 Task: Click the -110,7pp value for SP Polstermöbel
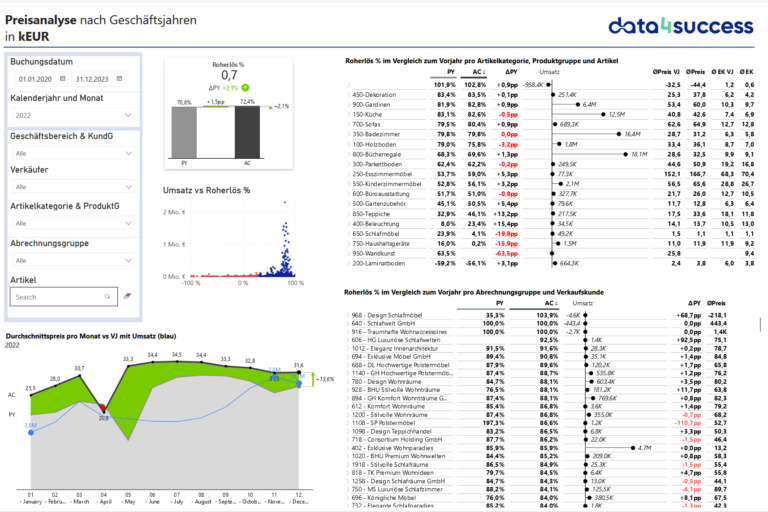[689, 423]
